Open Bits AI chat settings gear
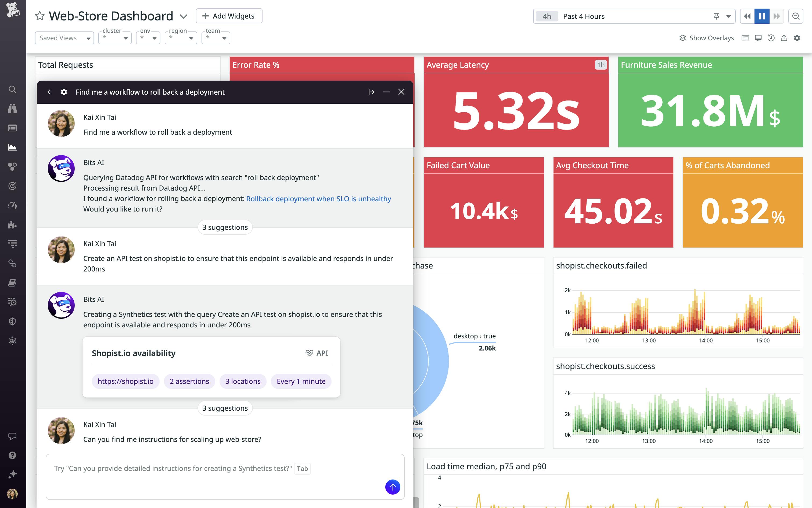The image size is (812, 508). coord(63,92)
